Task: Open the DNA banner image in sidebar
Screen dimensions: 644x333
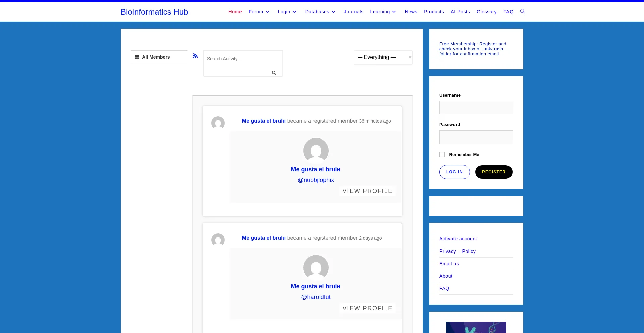Action: click(x=476, y=327)
